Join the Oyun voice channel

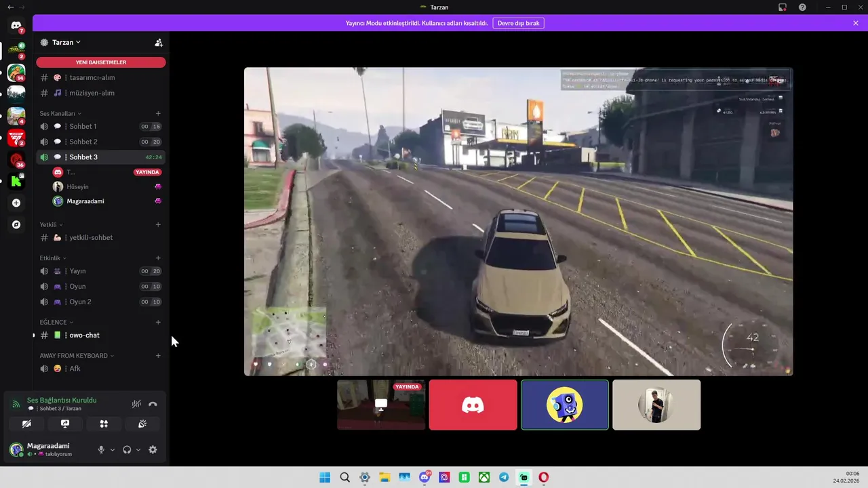pyautogui.click(x=101, y=286)
